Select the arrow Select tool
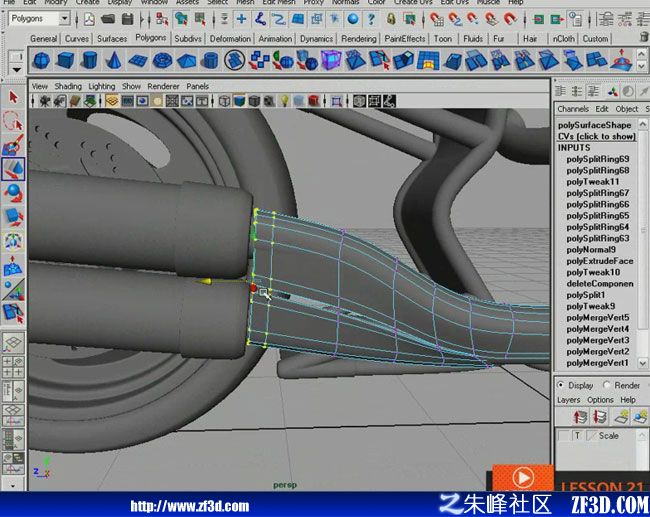The height and width of the screenshot is (517, 650). point(13,97)
